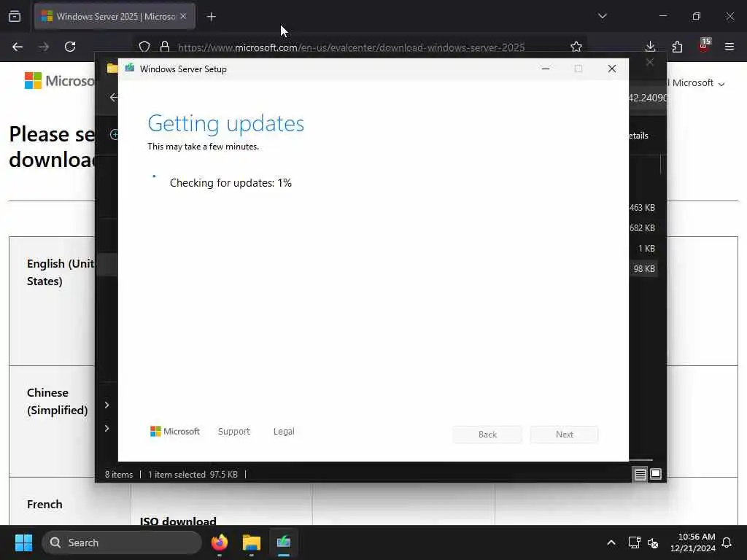Viewport: 747px width, 560px height.
Task: Minimize the Windows Server Setup window
Action: pos(546,69)
